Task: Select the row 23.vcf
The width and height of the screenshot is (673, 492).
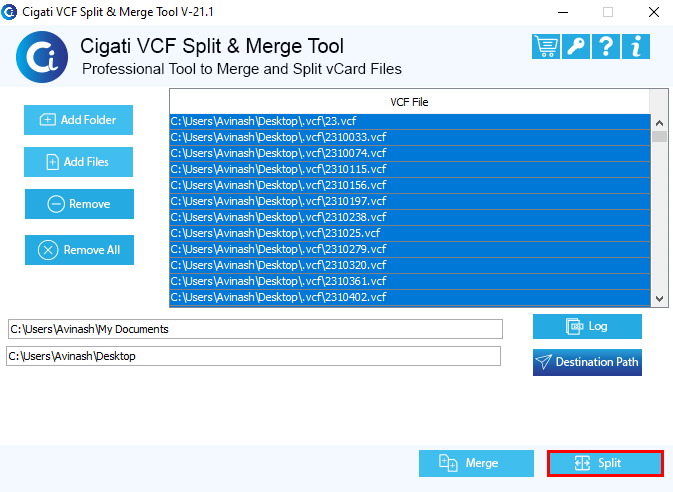Action: click(x=410, y=121)
